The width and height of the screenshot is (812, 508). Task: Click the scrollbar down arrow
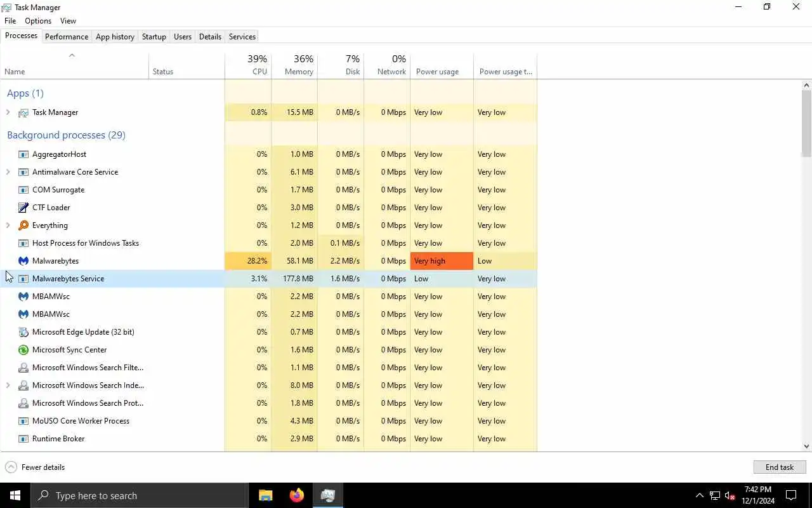[806, 446]
